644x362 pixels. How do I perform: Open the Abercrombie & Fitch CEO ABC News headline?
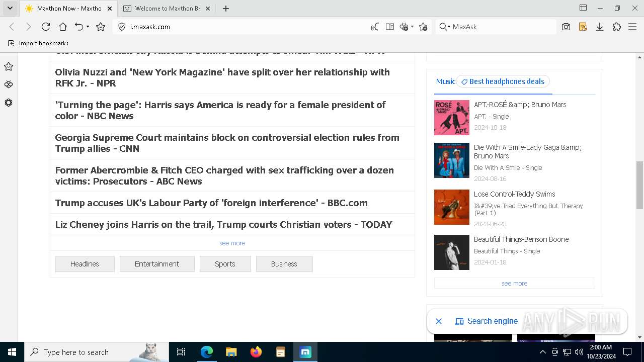click(x=224, y=175)
